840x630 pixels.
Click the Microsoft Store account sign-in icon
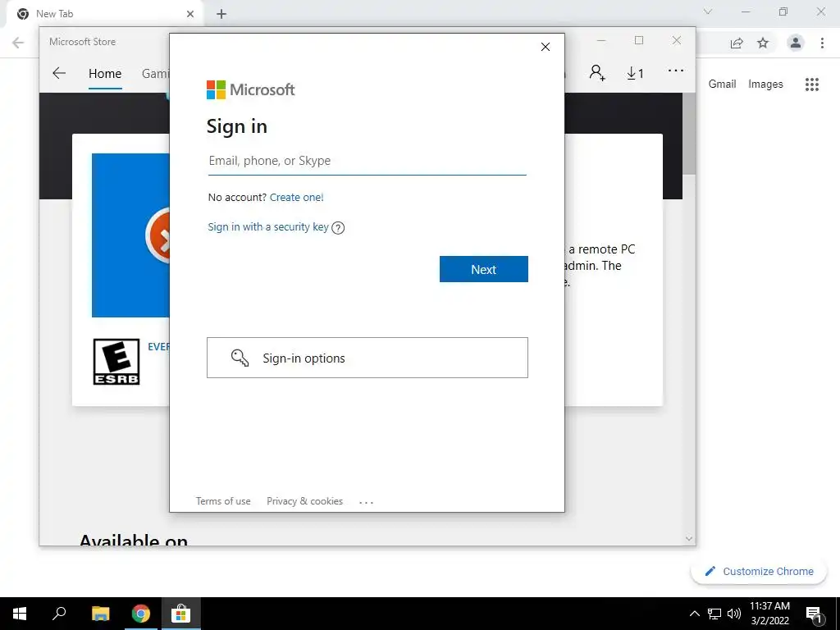pos(597,73)
